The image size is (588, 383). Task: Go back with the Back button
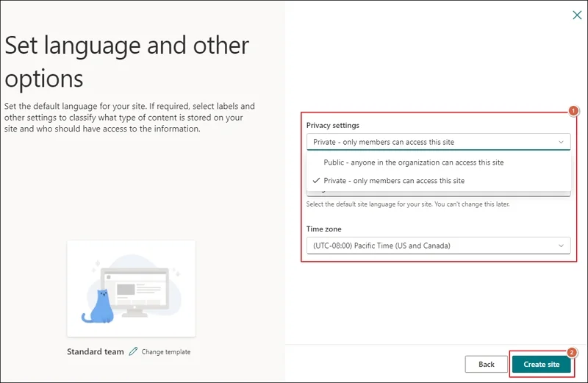(487, 364)
